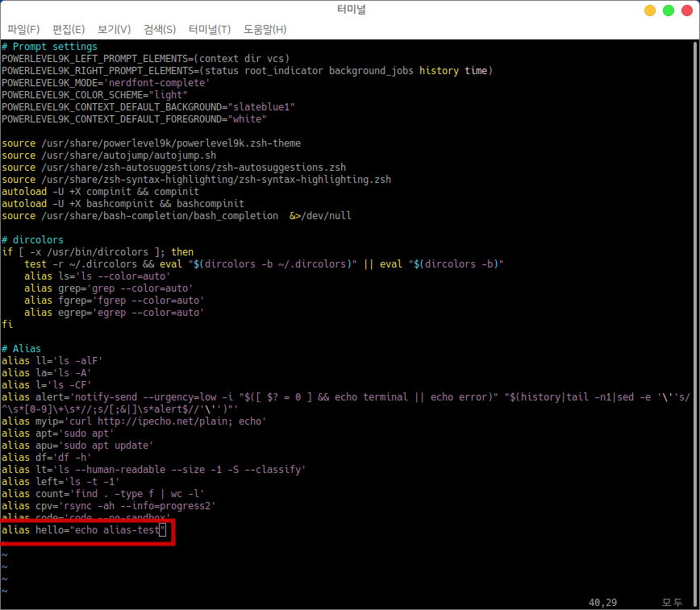Screen dimensions: 700x610
Task: Open the 편집(E) menu
Action: coord(69,29)
